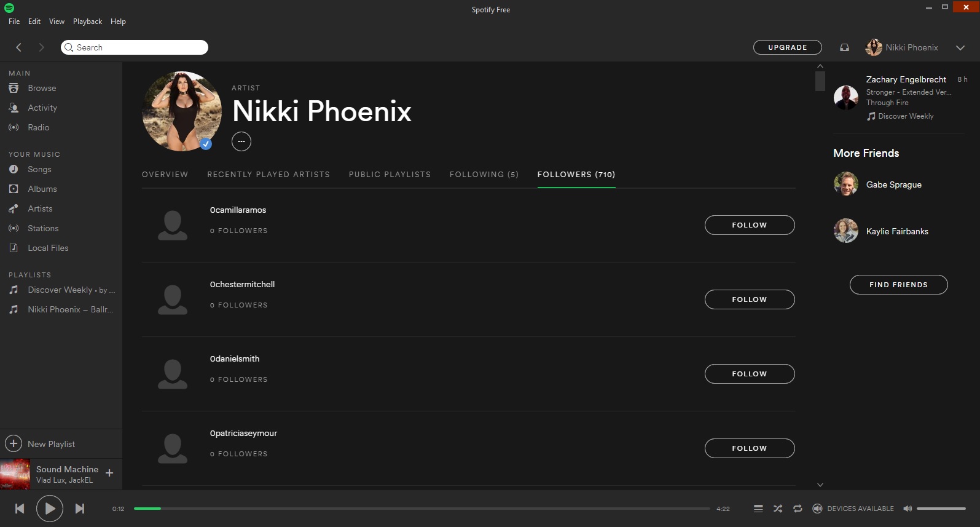Open the 0camillaramos profile name
Image resolution: width=980 pixels, height=527 pixels.
[238, 210]
